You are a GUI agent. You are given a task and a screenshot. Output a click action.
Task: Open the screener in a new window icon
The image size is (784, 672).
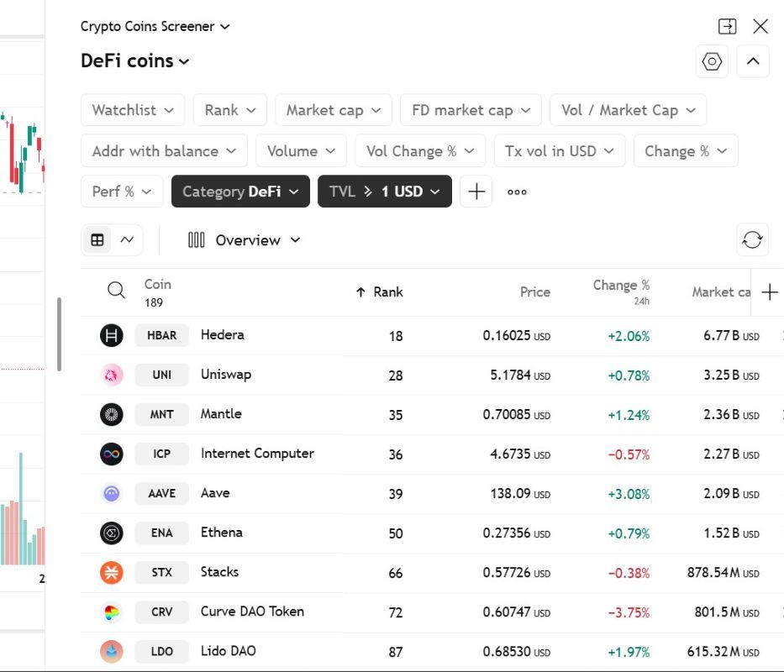tap(727, 26)
